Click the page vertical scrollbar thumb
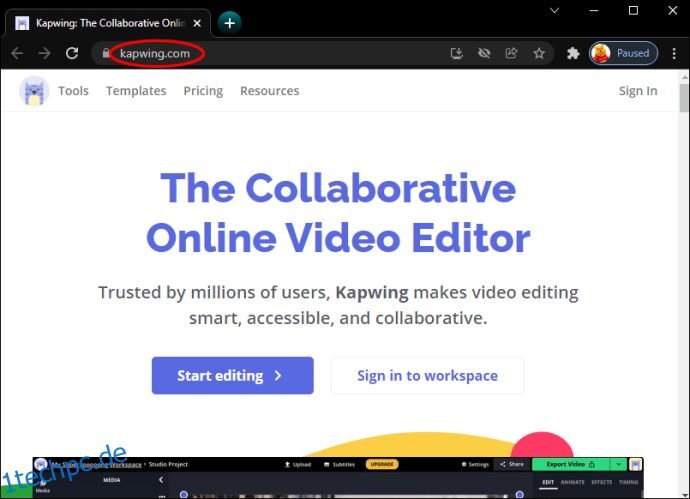The image size is (690, 499). point(684,98)
